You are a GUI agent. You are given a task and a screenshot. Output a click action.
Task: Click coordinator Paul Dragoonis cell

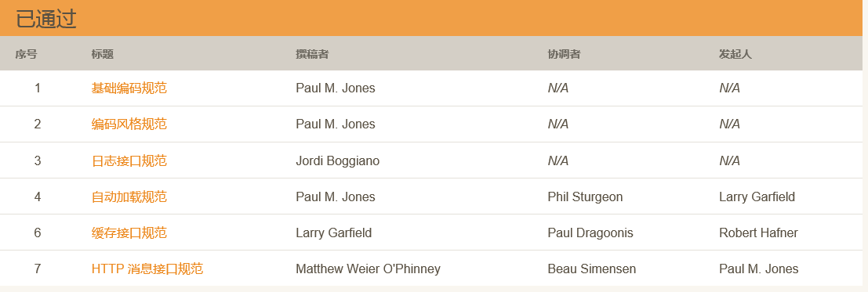590,233
